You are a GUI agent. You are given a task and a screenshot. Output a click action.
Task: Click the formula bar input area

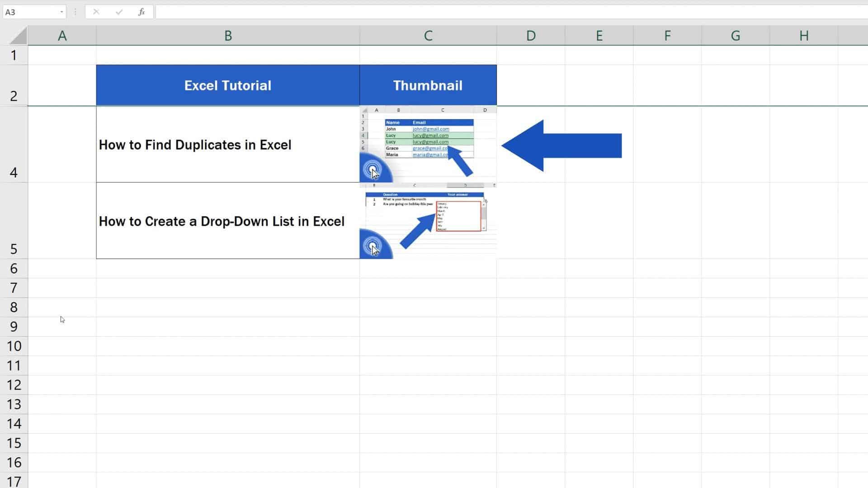coord(497,12)
